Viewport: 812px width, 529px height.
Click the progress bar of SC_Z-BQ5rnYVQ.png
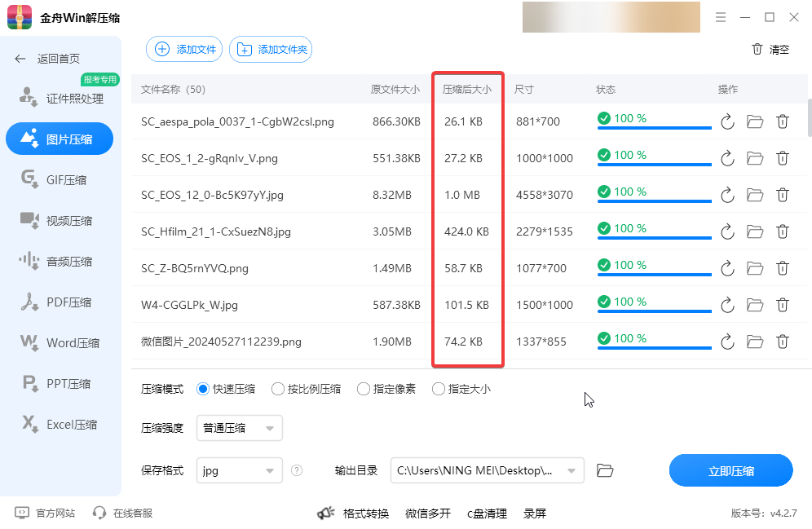tap(655, 275)
